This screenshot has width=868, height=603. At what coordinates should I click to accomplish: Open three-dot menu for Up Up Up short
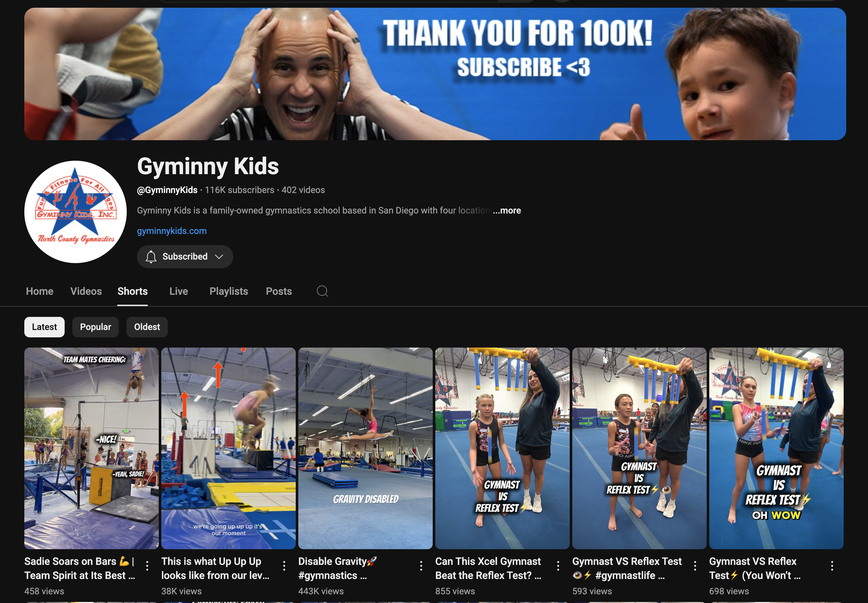[284, 566]
